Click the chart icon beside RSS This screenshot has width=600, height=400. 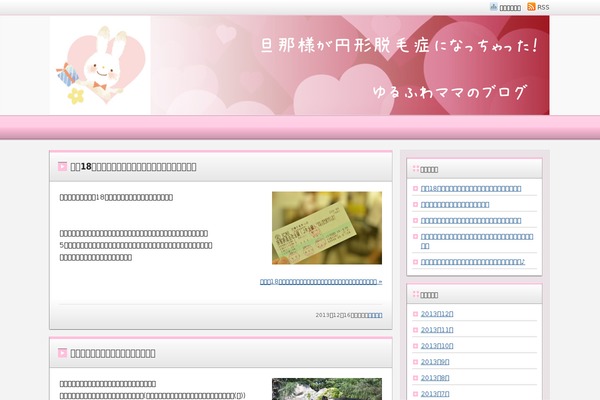[x=494, y=7]
